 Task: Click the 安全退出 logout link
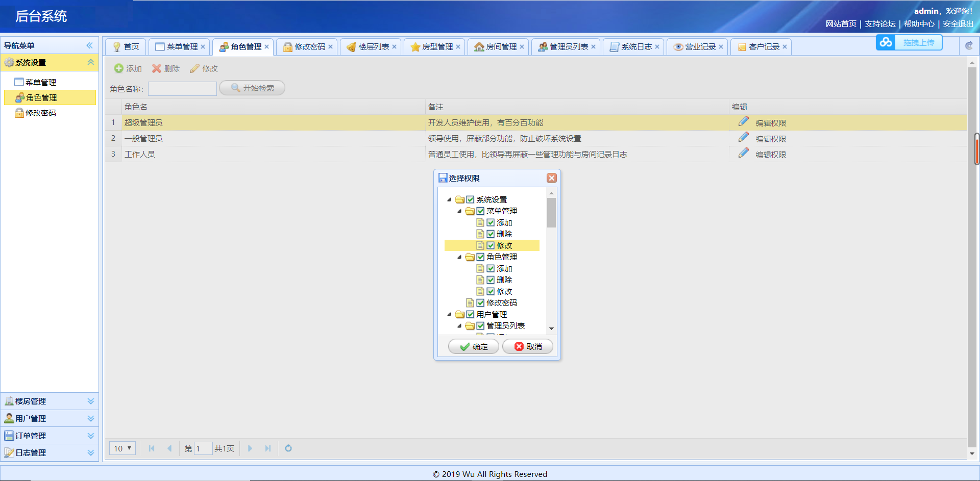[x=958, y=23]
